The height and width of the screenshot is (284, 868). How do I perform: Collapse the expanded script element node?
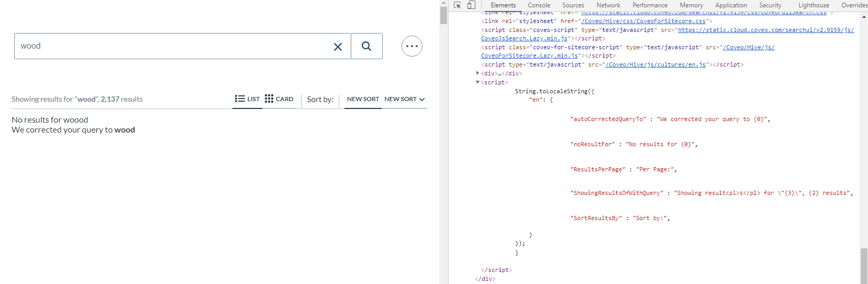pos(477,82)
